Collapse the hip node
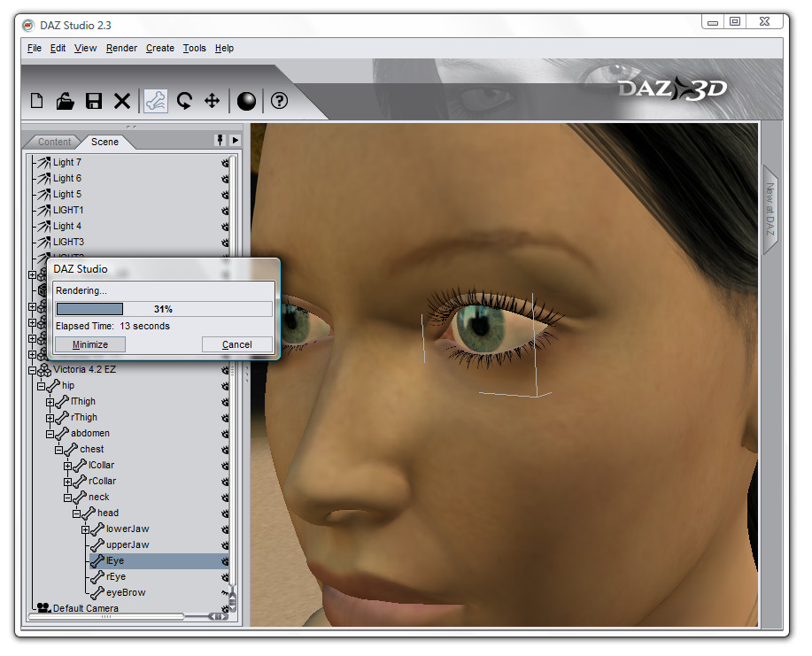This screenshot has height=656, width=812. [41, 386]
